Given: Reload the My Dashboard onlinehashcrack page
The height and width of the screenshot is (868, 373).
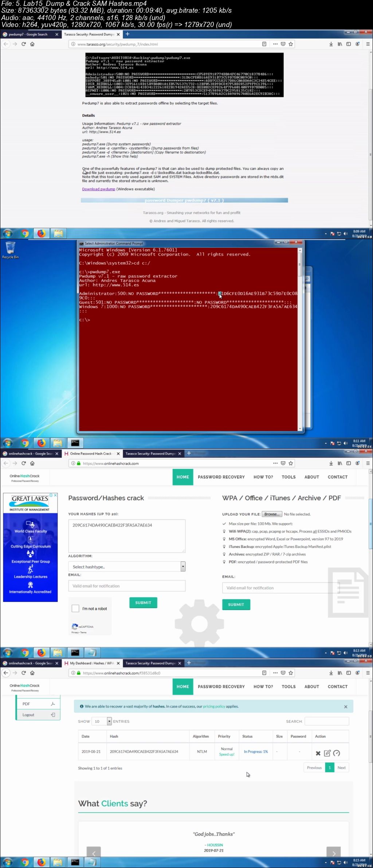Looking at the screenshot, I should click(24, 673).
